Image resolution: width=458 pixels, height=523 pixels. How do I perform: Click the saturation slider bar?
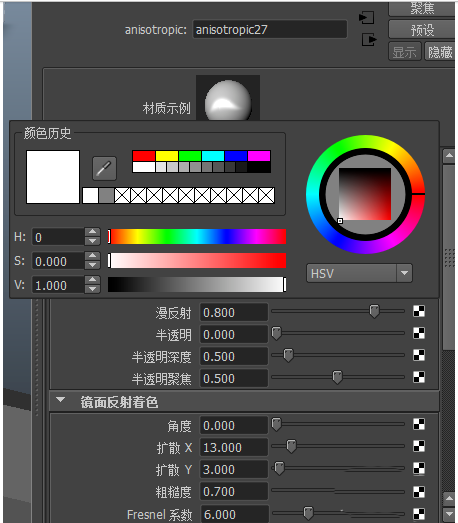coord(197,260)
